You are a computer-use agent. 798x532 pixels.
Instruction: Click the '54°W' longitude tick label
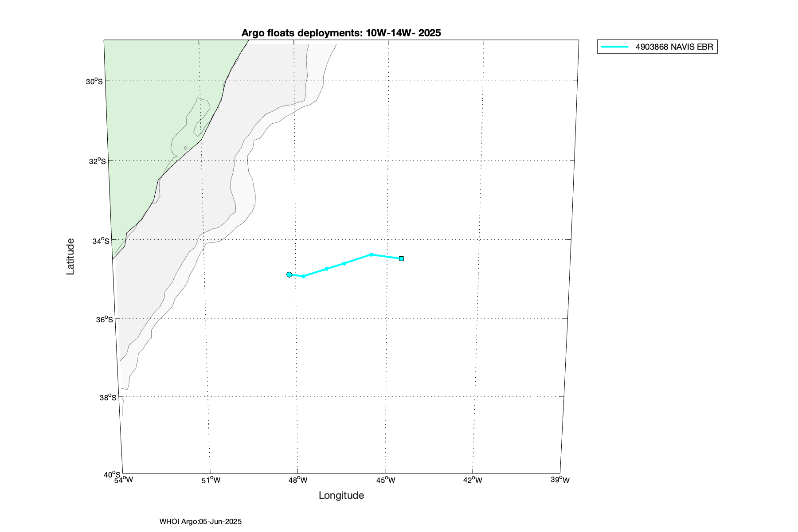(123, 480)
